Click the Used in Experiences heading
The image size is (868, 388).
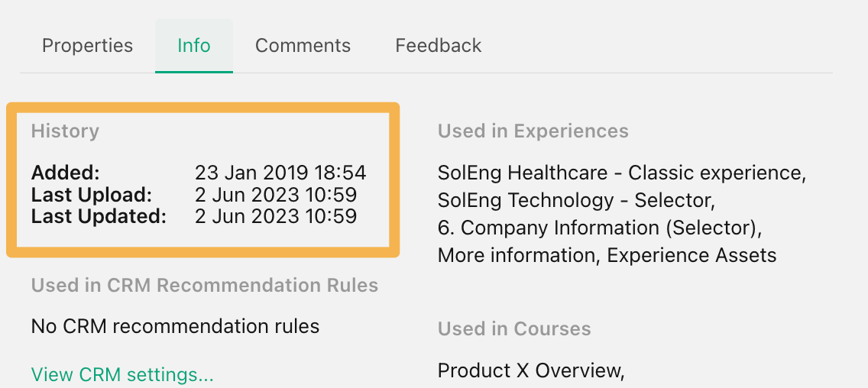(533, 131)
